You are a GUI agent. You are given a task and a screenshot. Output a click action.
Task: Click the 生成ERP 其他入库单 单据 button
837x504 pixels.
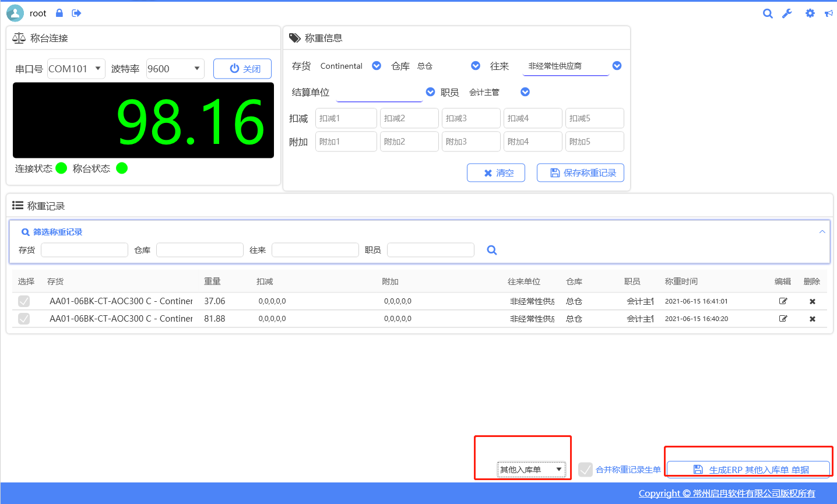748,470
